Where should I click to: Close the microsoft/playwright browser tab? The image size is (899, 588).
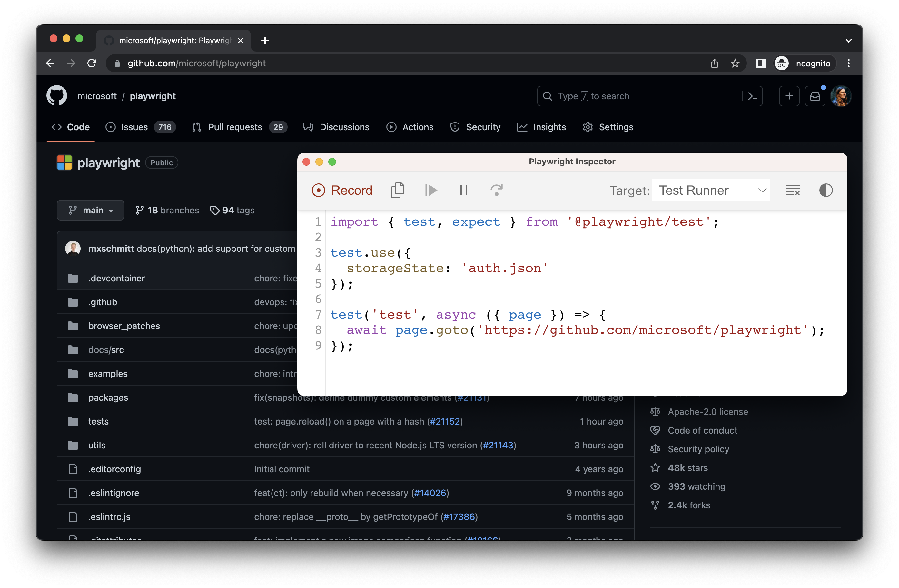240,40
